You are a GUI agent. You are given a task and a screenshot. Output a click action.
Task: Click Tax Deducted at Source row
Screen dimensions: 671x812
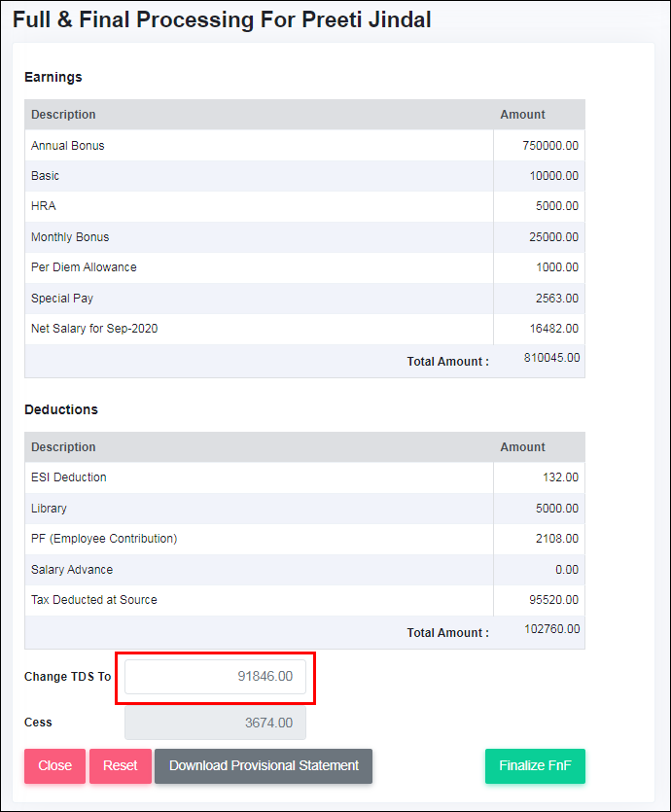click(x=305, y=600)
